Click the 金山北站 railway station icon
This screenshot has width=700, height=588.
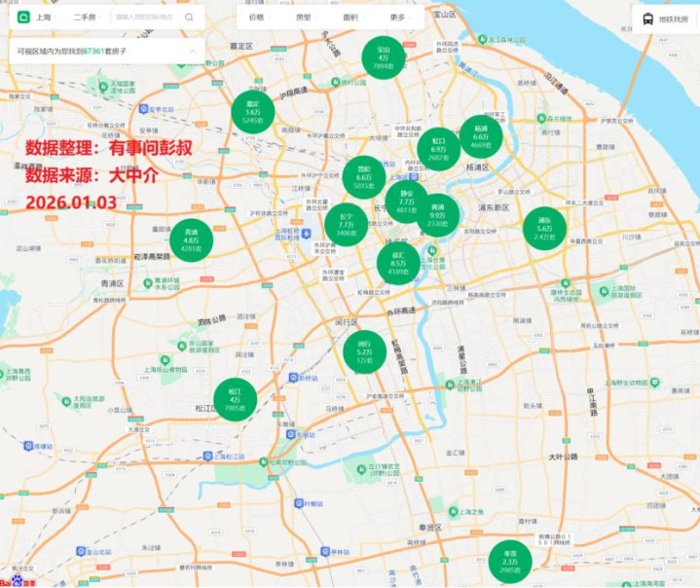[81, 551]
